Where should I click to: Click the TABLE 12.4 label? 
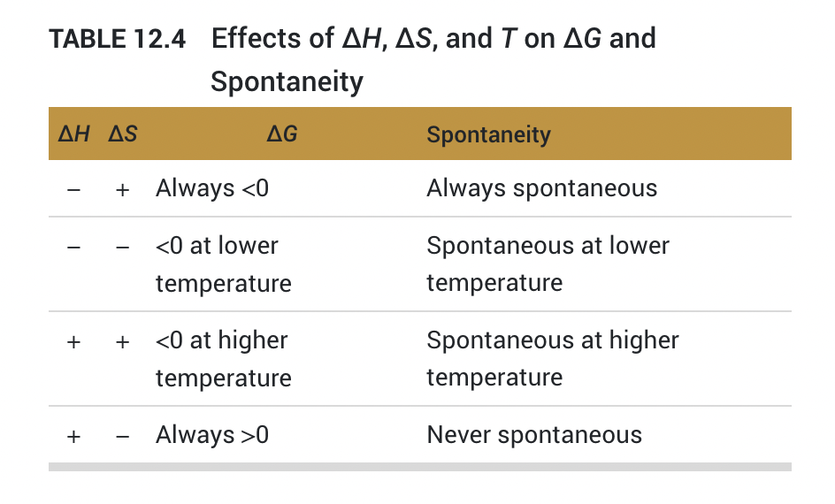click(117, 40)
